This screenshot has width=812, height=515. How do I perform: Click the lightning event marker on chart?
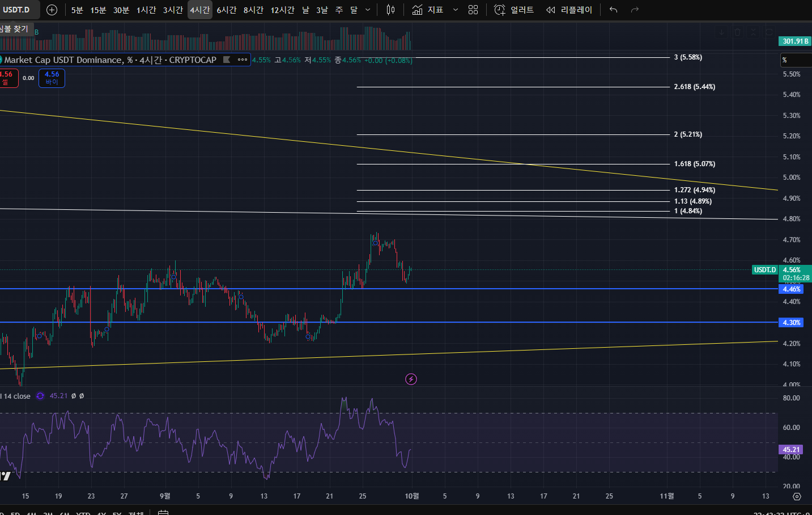tap(411, 379)
